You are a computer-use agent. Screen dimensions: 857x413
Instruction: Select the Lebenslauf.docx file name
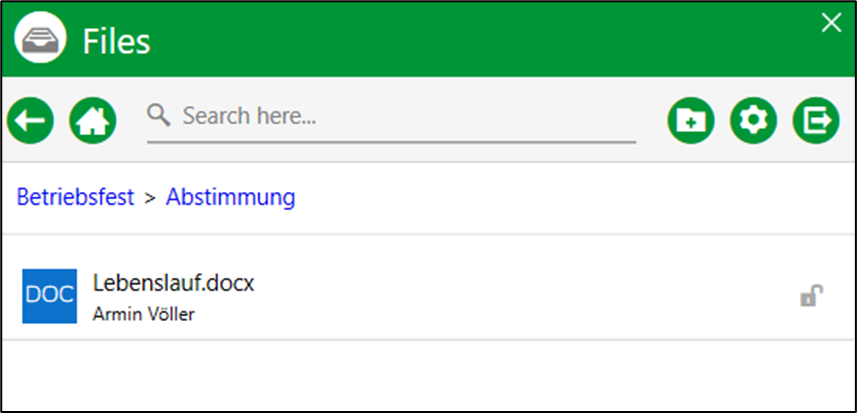174,283
